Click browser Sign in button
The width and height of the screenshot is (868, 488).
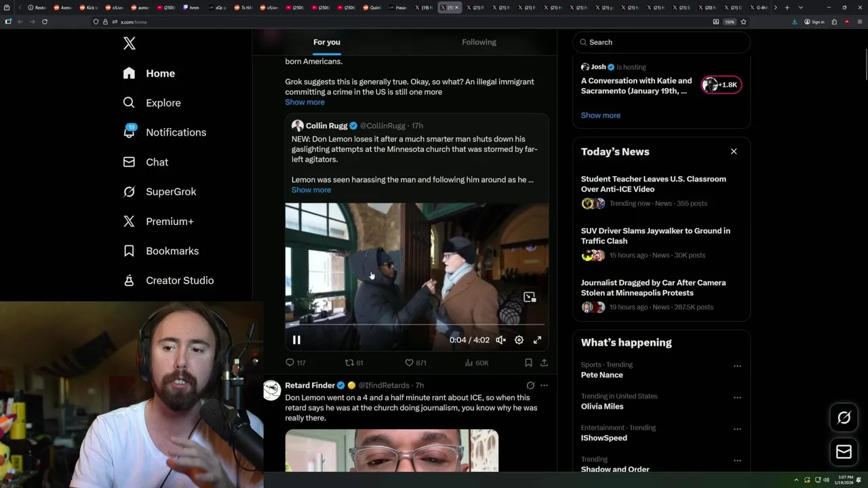(x=814, y=22)
